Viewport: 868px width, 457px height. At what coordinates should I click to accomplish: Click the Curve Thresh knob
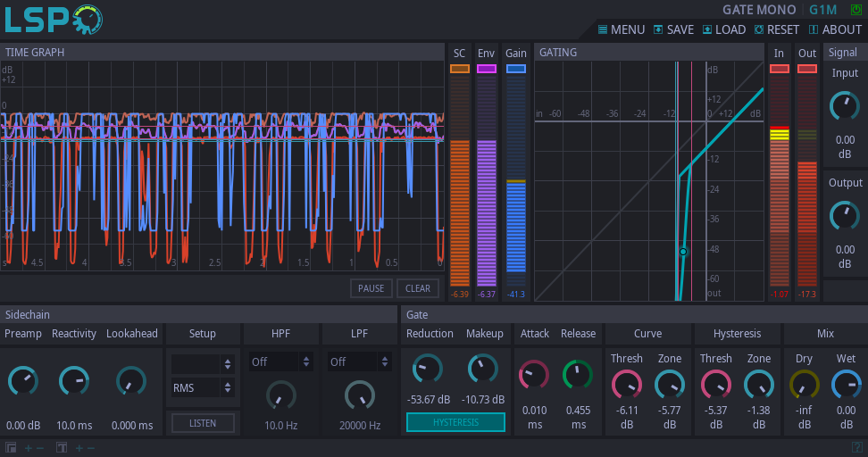click(627, 384)
